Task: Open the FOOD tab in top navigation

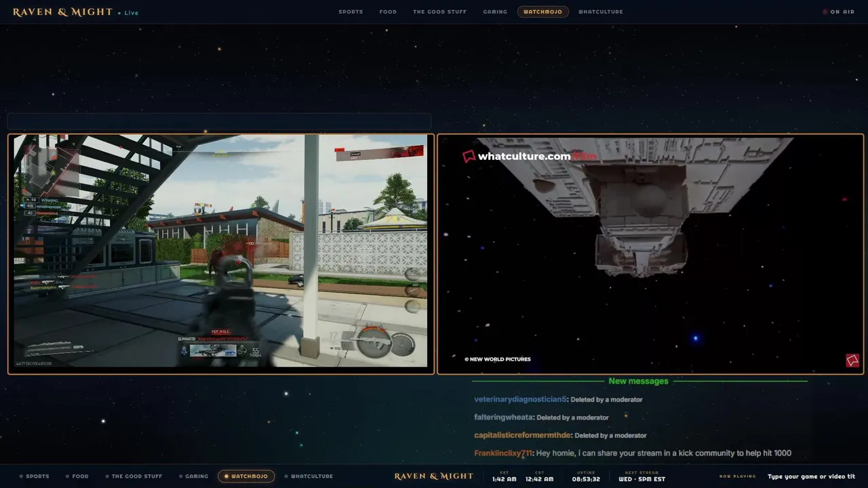Action: [x=388, y=12]
